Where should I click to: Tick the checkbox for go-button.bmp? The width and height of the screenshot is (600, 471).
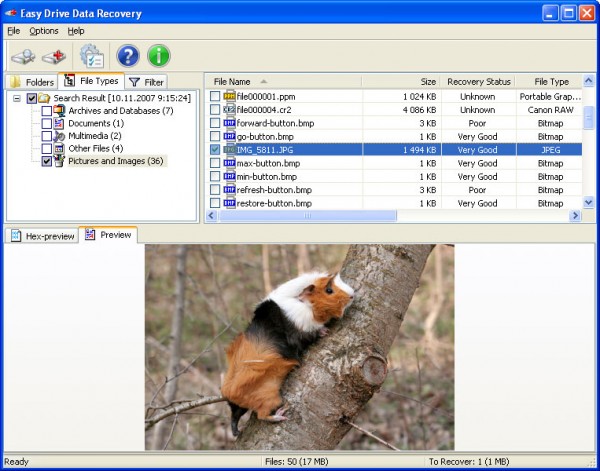pyautogui.click(x=215, y=136)
